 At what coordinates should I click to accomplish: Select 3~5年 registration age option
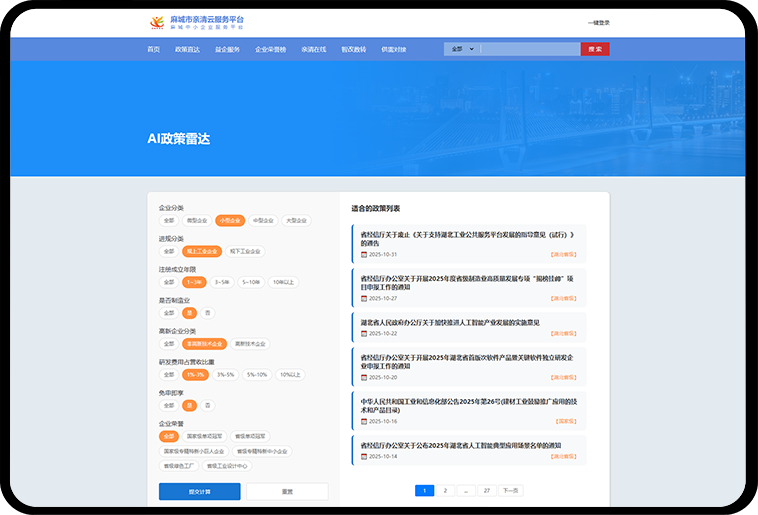click(x=222, y=282)
